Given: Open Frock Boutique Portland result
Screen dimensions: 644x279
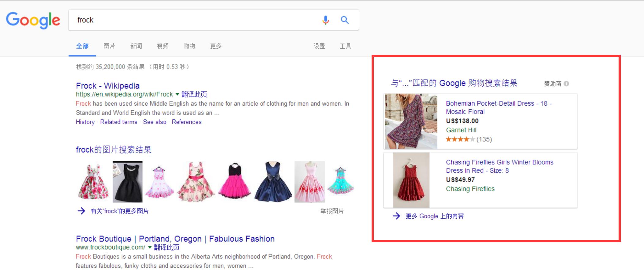Looking at the screenshot, I should [175, 239].
